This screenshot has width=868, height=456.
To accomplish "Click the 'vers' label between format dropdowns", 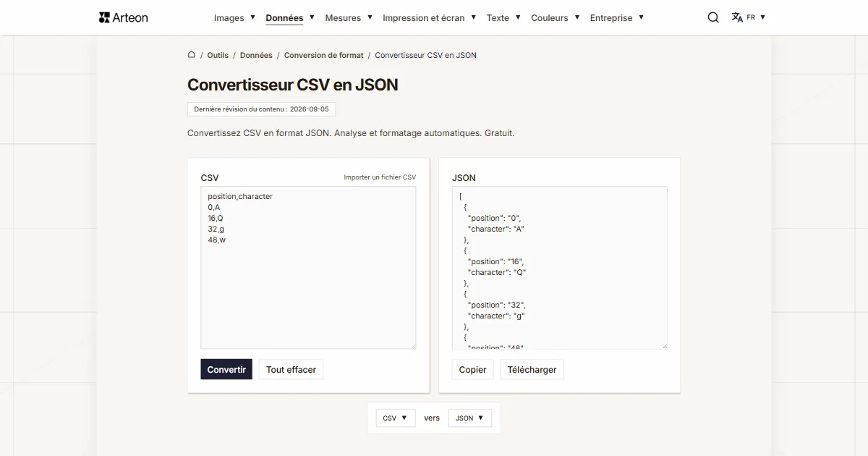I will [x=432, y=418].
